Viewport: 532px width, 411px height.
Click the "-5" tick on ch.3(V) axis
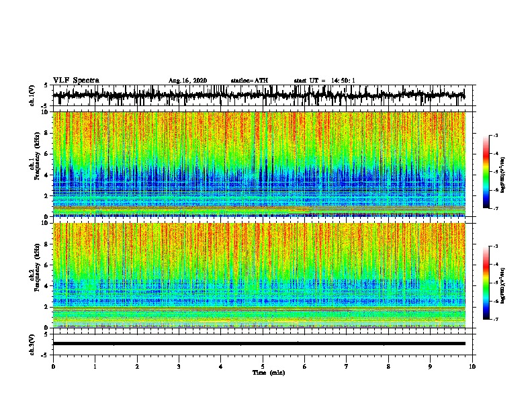point(46,355)
